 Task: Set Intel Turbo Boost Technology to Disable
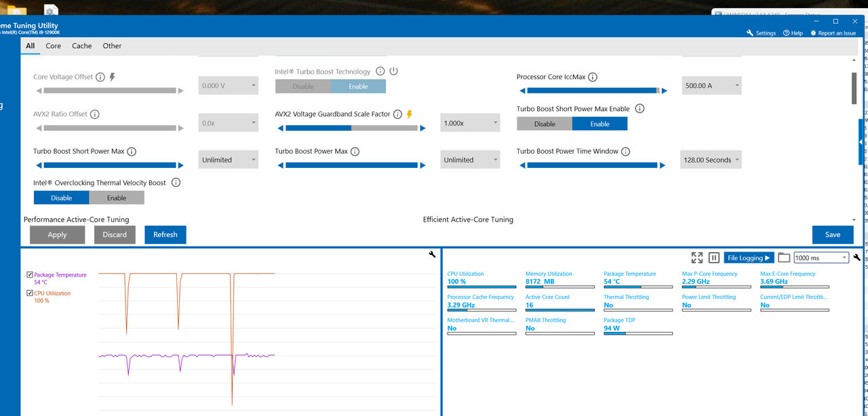point(303,86)
